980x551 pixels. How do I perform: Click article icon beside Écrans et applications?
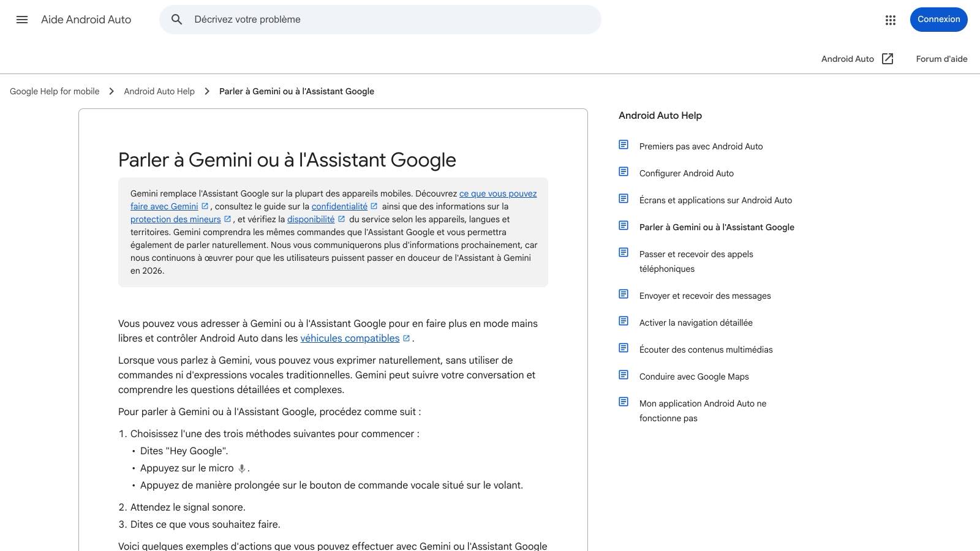point(624,199)
